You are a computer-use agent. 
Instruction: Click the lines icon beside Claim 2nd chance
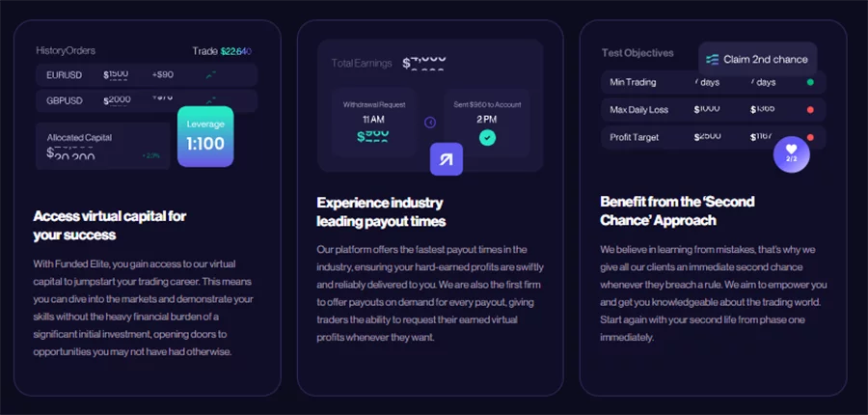pyautogui.click(x=713, y=59)
